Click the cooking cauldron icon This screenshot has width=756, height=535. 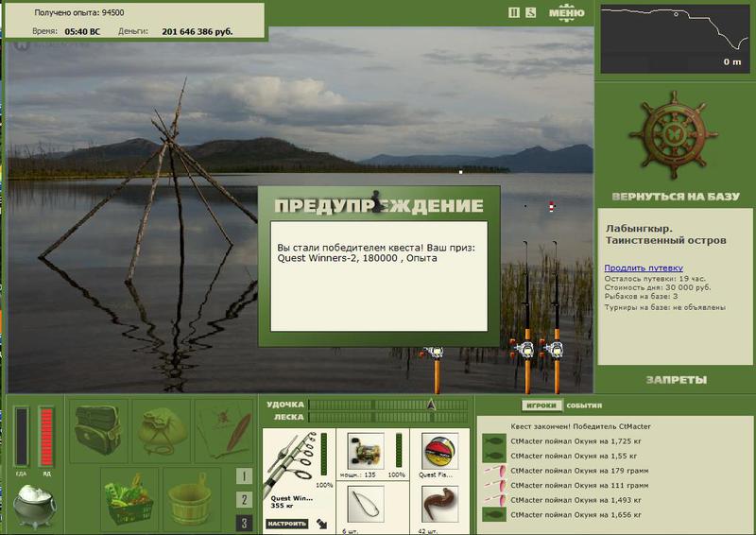(x=33, y=506)
